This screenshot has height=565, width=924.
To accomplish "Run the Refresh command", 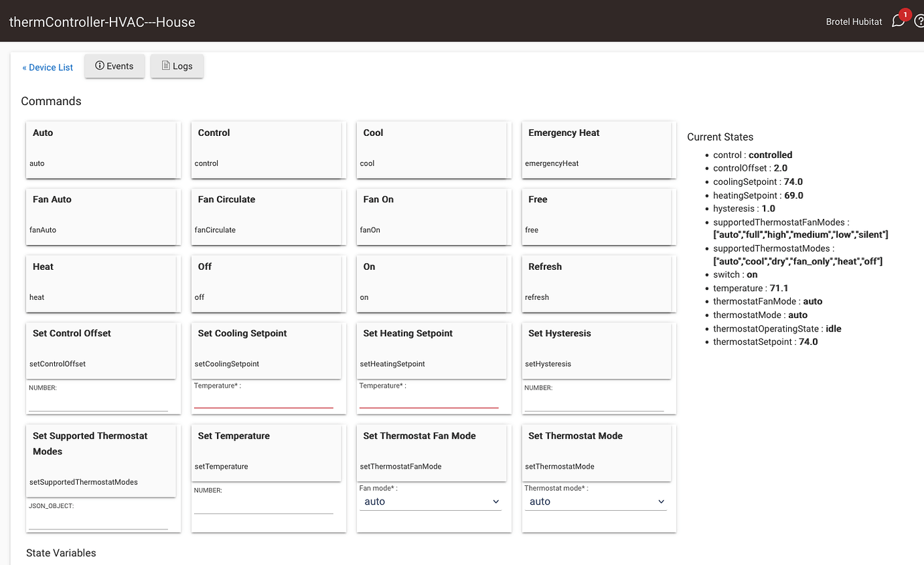I will click(x=598, y=283).
